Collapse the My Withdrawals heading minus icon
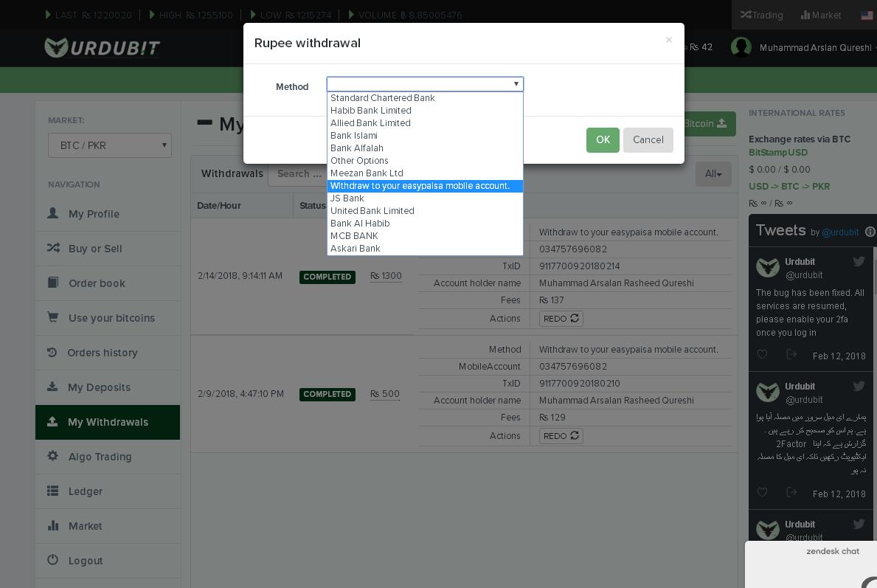Screen dimensions: 877x588 205,122
